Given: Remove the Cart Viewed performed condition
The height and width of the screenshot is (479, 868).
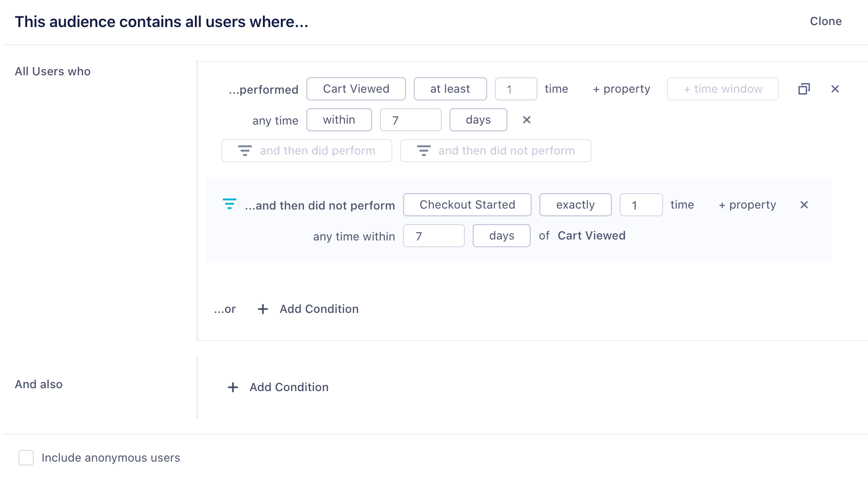Looking at the screenshot, I should pyautogui.click(x=835, y=89).
